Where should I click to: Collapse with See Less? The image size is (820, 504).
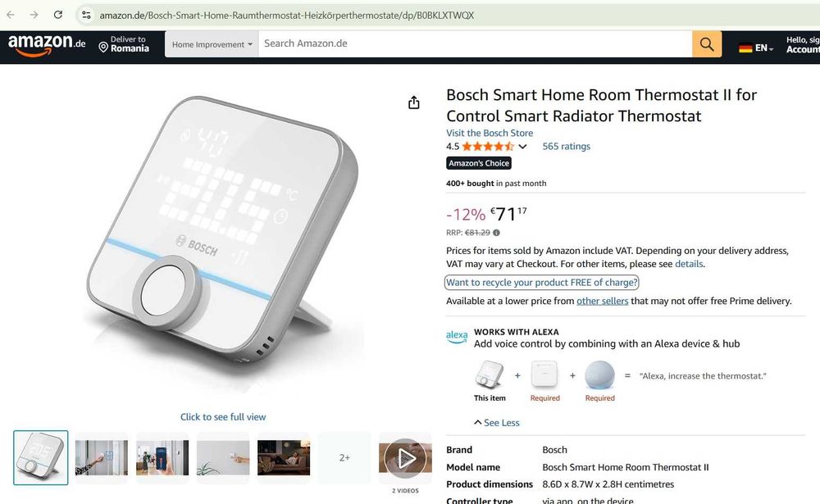coord(496,422)
